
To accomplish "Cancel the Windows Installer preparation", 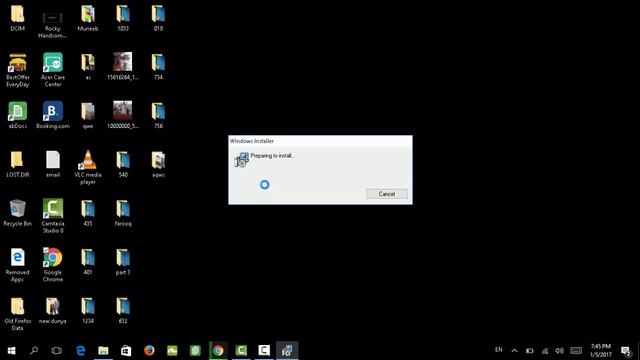I will (x=387, y=194).
